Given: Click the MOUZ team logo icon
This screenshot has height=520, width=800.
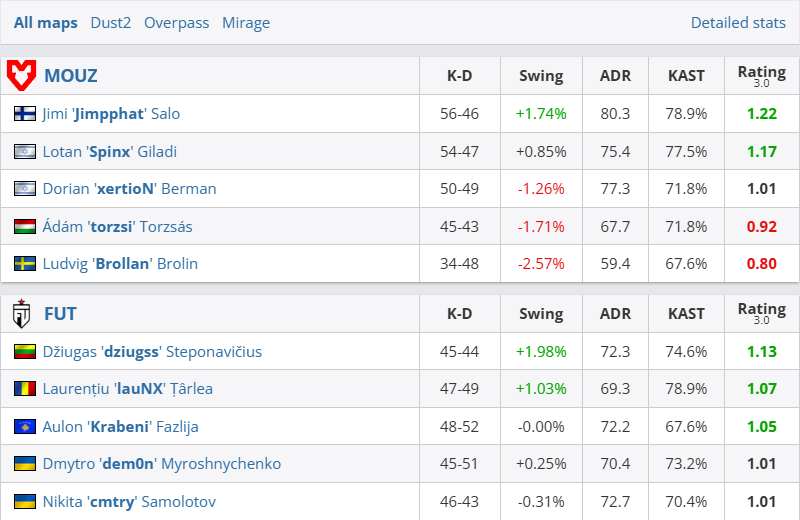Looking at the screenshot, I should [x=22, y=75].
